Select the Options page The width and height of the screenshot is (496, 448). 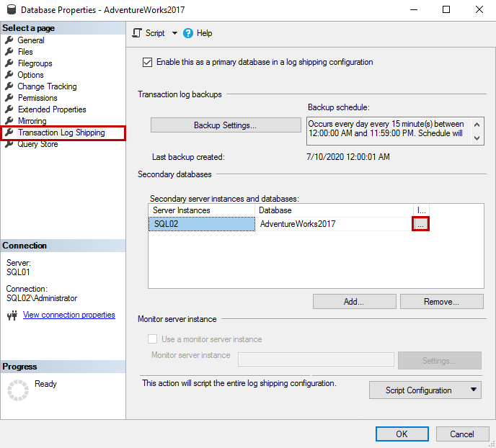30,75
